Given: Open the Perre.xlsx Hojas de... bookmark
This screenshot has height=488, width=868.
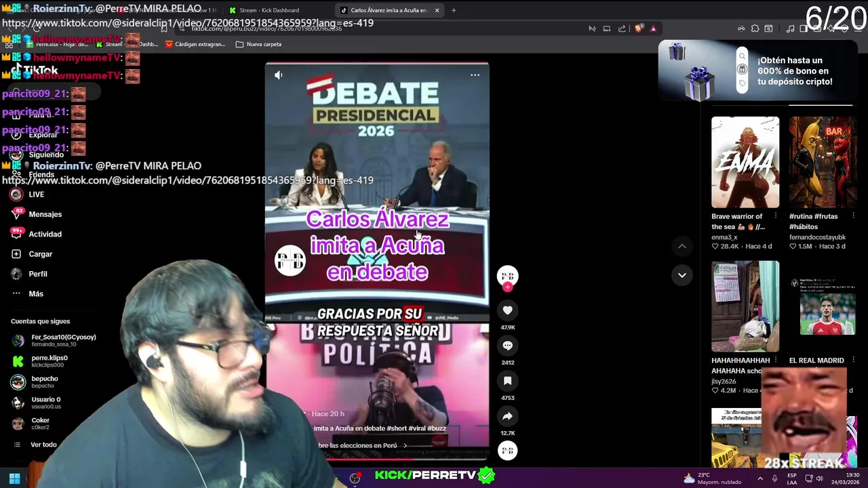Looking at the screenshot, I should coord(57,44).
